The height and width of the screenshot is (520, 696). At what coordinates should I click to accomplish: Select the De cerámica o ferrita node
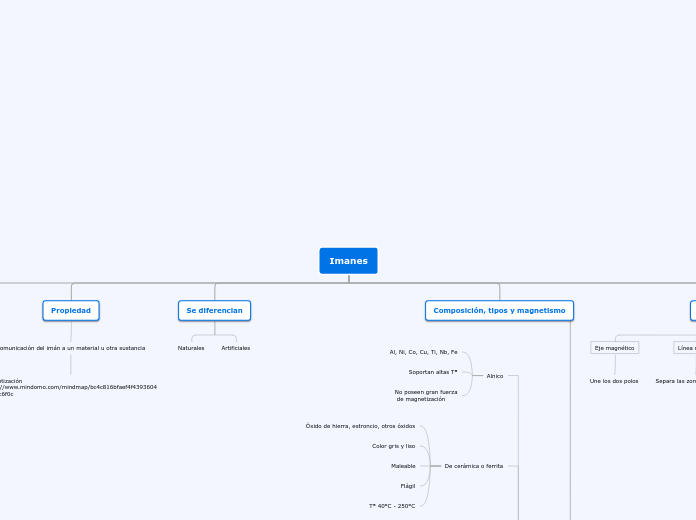coord(473,466)
